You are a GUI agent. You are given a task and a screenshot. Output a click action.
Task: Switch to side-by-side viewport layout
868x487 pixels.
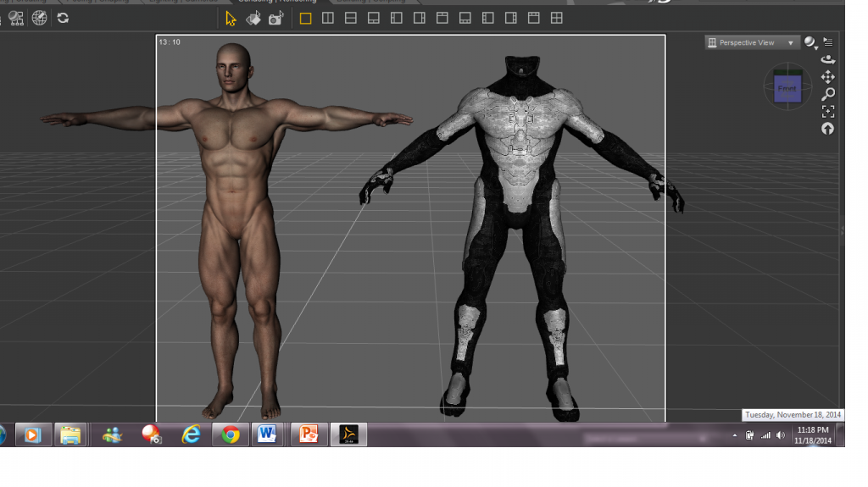[x=328, y=18]
